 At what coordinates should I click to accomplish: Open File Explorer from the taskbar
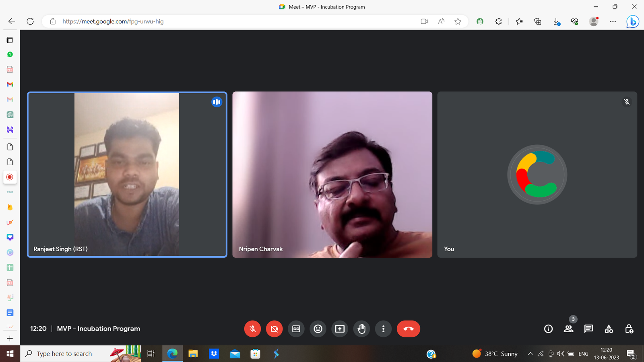[x=193, y=354]
